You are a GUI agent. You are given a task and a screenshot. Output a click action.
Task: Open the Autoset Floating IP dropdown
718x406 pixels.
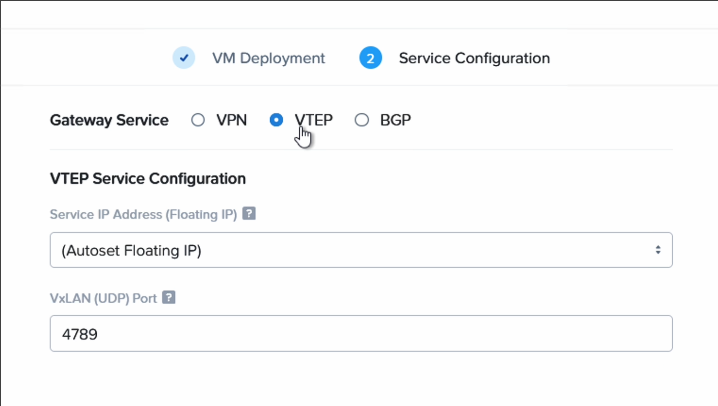[361, 250]
